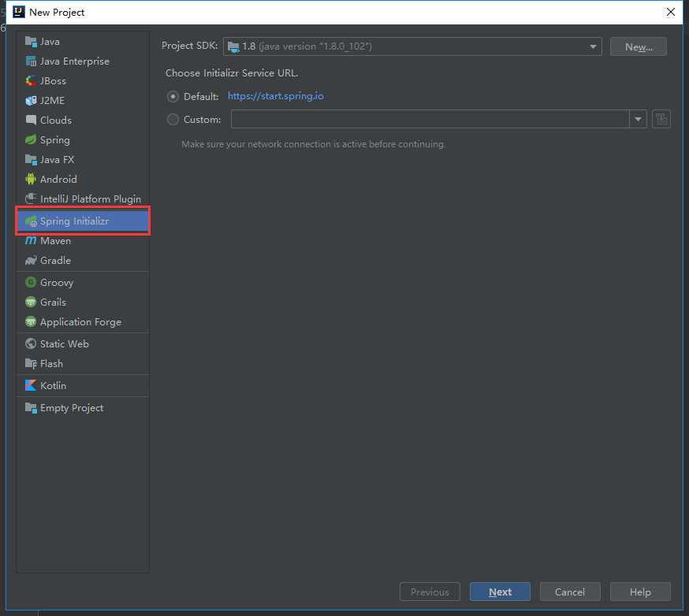Click the Kotlin logo icon
689x616 pixels.
coord(31,385)
